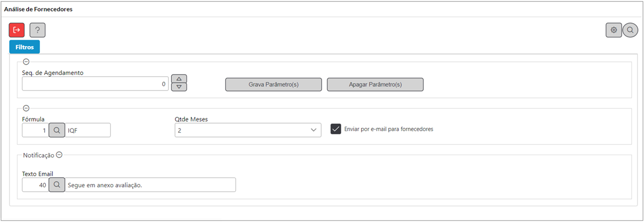
Task: Open Fórmula lookup magnifier icon
Action: click(57, 131)
